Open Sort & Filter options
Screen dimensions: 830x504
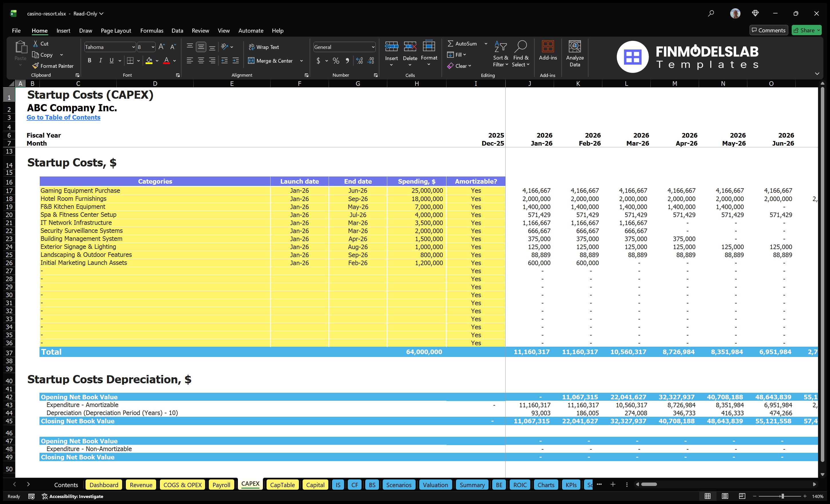pos(501,54)
